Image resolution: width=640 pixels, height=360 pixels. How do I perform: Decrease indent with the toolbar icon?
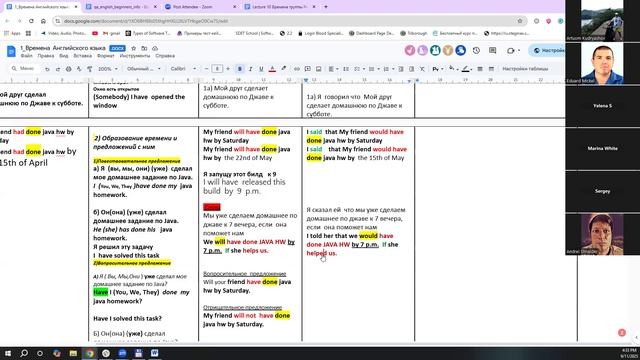point(401,69)
